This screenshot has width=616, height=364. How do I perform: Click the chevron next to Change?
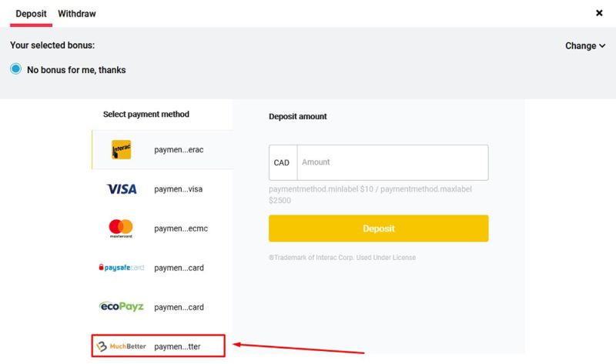point(602,46)
